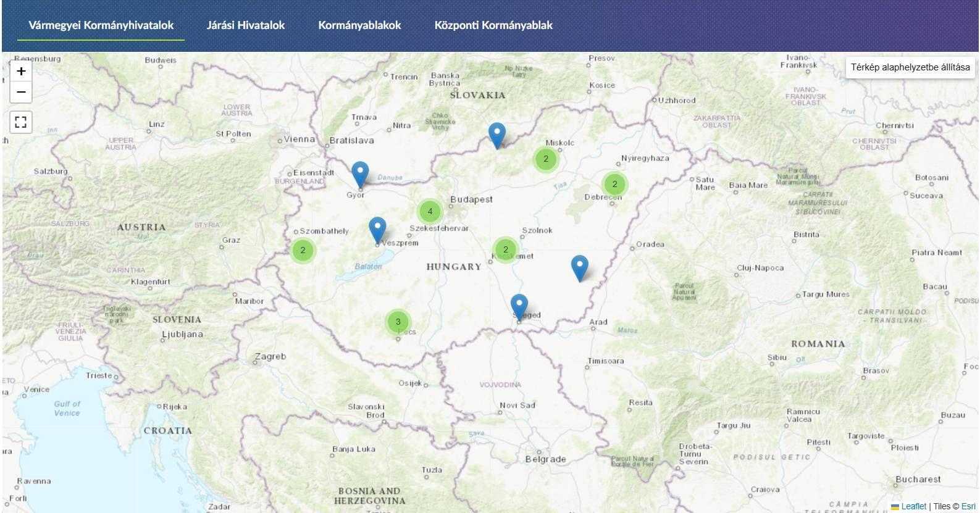The width and height of the screenshot is (980, 513).
Task: Expand the cluster of 2 near Kecskemét
Action: [505, 249]
